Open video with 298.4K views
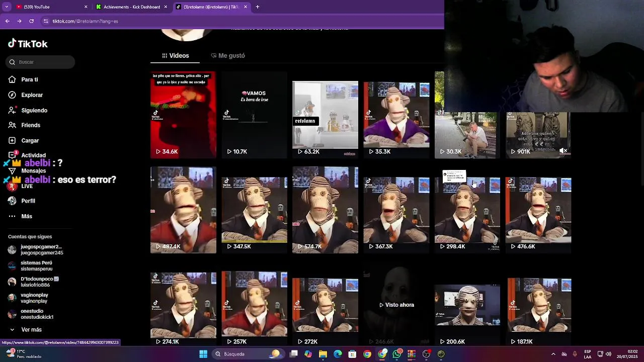644x362 pixels. [467, 210]
